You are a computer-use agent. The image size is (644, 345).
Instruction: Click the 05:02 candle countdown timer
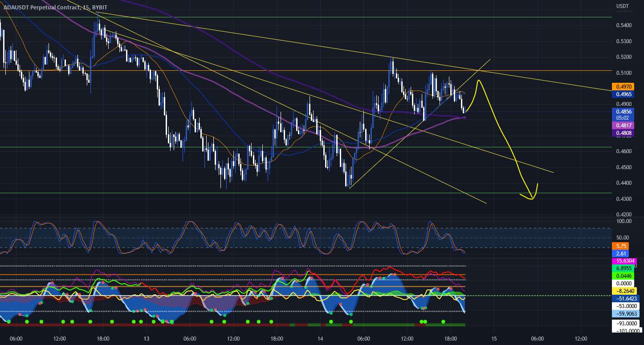[x=623, y=118]
